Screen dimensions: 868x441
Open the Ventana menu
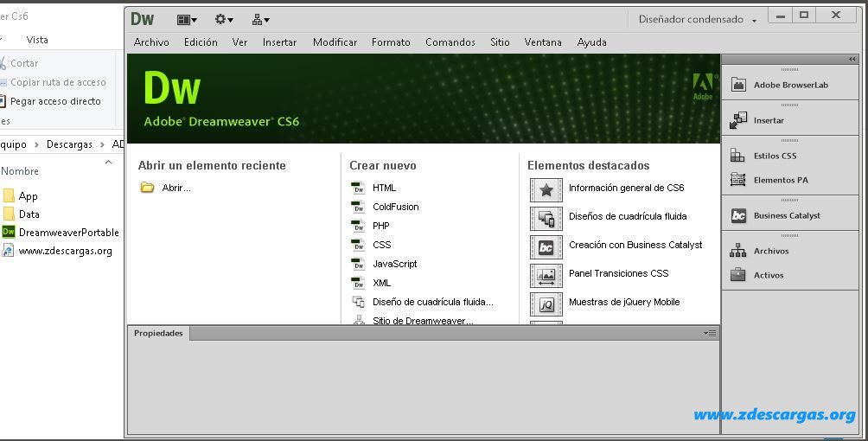(x=543, y=42)
